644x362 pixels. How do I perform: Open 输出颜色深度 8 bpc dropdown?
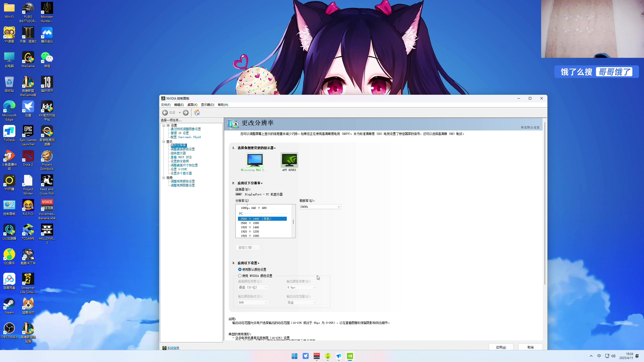(302, 287)
